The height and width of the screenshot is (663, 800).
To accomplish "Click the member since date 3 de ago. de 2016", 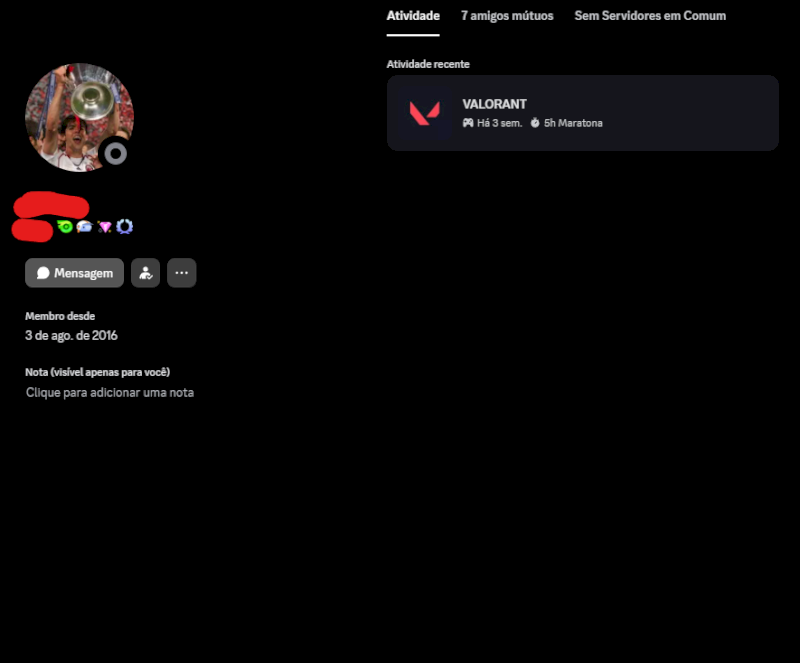I will 71,335.
